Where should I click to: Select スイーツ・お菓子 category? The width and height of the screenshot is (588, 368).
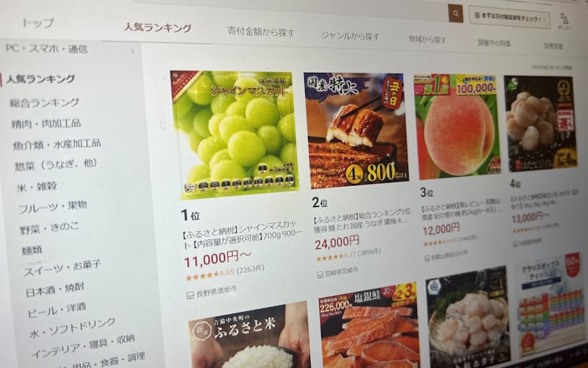pos(62,268)
